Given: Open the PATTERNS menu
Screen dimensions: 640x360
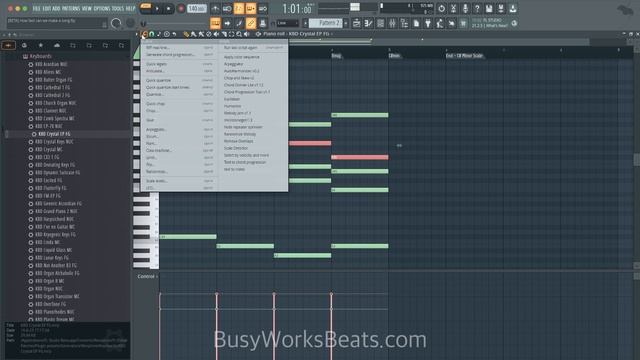Looking at the screenshot, I should coord(71,9).
